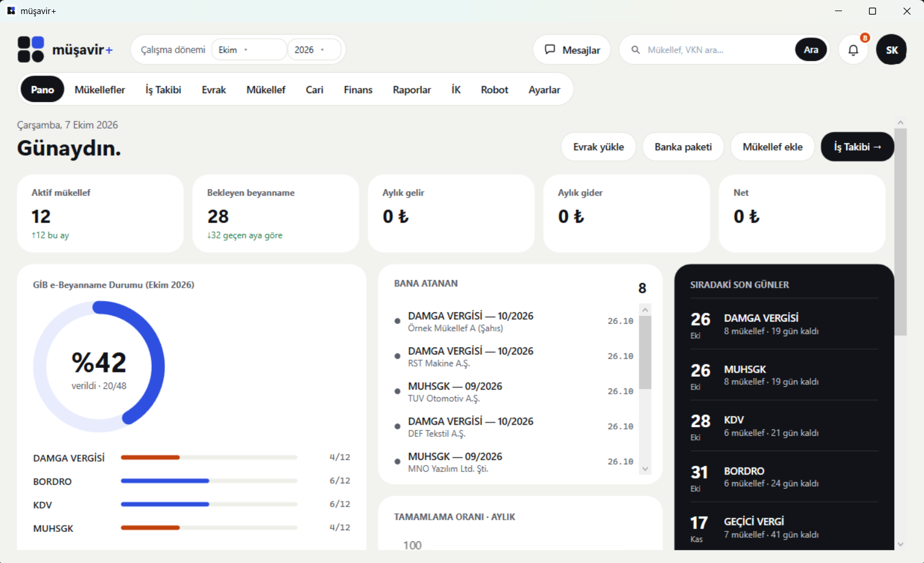Viewport: 924px width, 563px height.
Task: Click the BORDRO 6/12 progress bar
Action: pyautogui.click(x=209, y=480)
